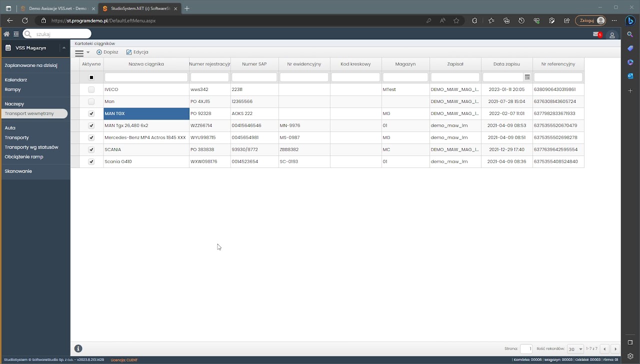
Task: Uncheck the Aktywne box for SCANIA row
Action: click(x=91, y=149)
